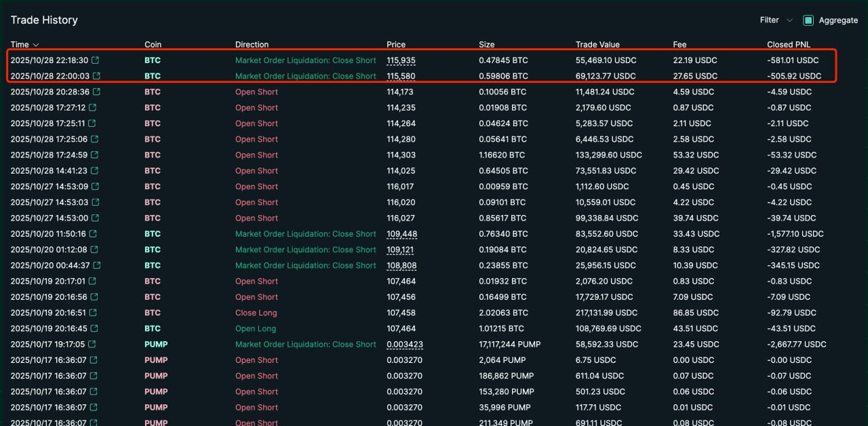Viewport: 868px width, 426px height.
Task: Click external link icon for 2025/10/17 19:17:05
Action: click(93, 345)
